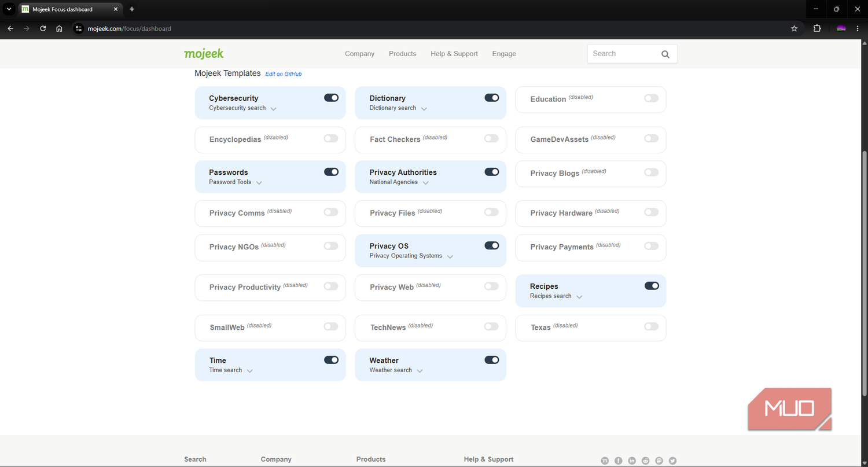Click the footer Help & Support heading
The image size is (868, 467).
click(x=488, y=459)
